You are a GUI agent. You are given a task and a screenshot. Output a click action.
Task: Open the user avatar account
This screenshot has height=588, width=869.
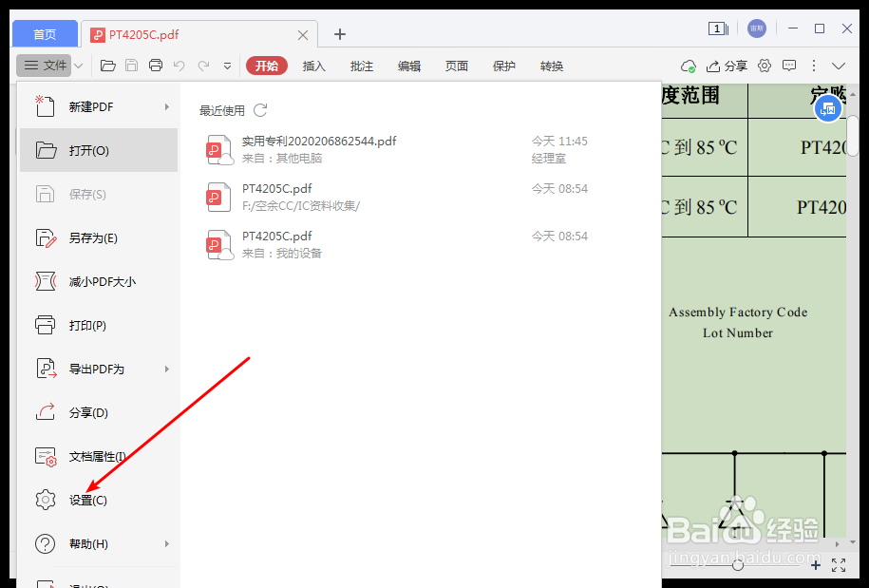(x=757, y=28)
